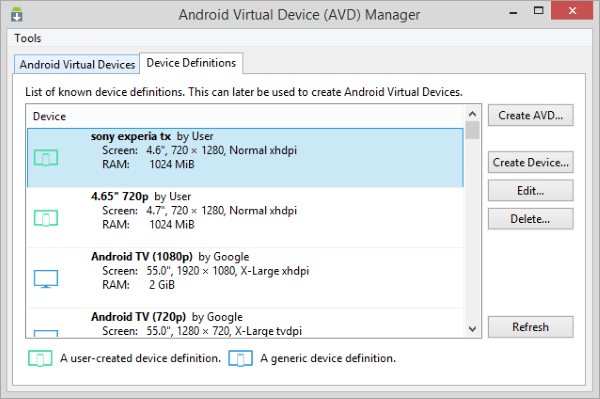
Task: Delete the selected device definition
Action: [530, 219]
